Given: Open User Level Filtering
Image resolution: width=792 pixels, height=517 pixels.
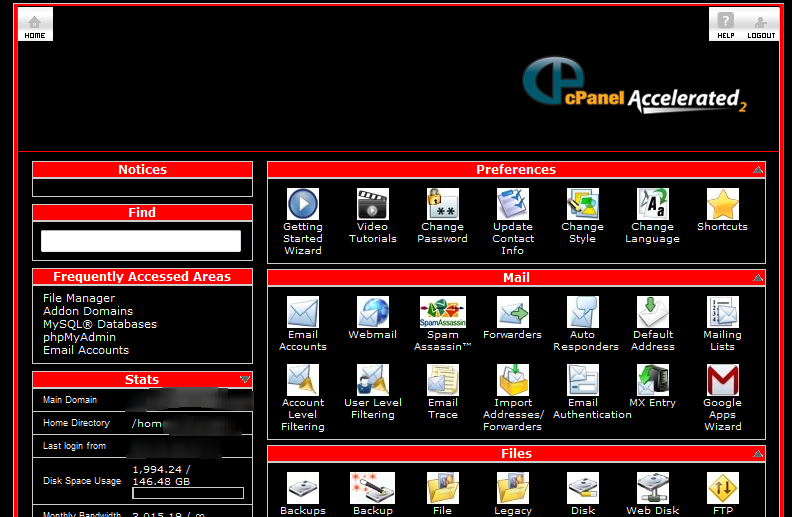Looking at the screenshot, I should click(x=372, y=380).
